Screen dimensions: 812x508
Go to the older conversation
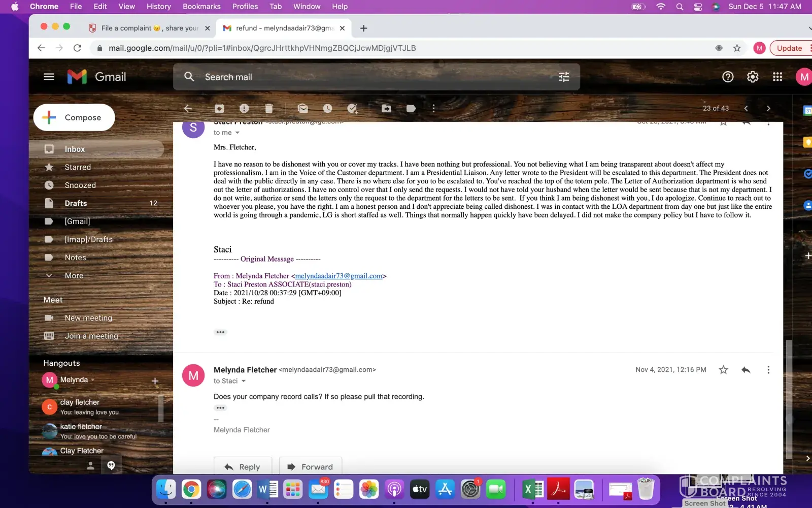pyautogui.click(x=768, y=108)
